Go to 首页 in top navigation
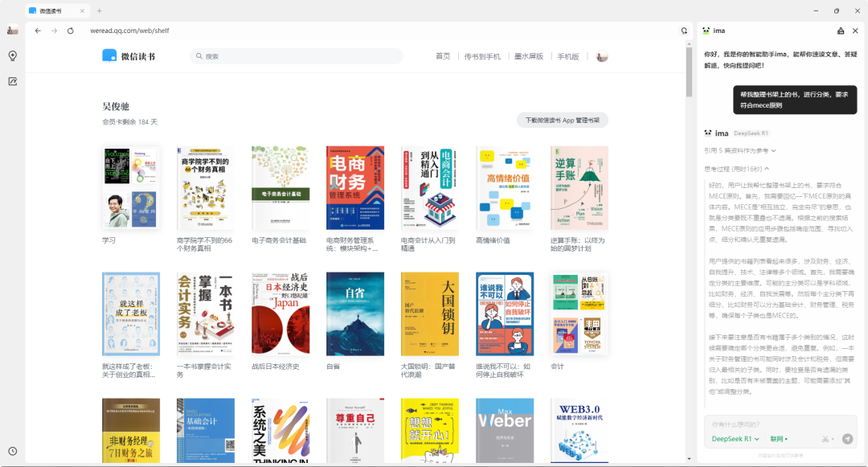Viewport: 868px width, 467px height. point(443,56)
